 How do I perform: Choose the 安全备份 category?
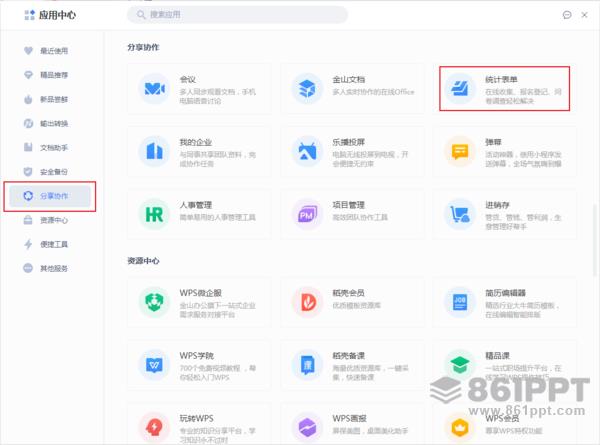[x=50, y=172]
